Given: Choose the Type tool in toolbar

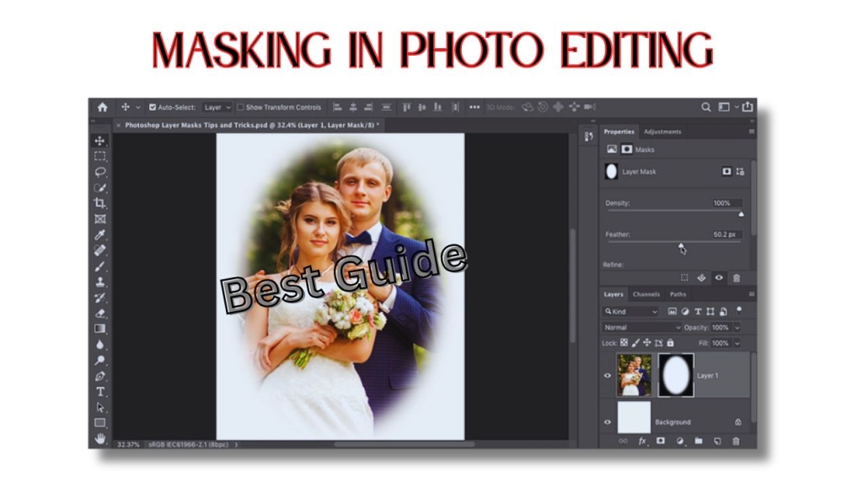Looking at the screenshot, I should tap(100, 392).
